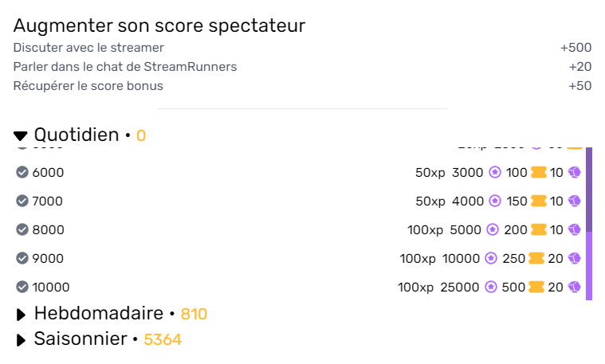Click the purple gem icon in 8000 row

pyautogui.click(x=575, y=229)
